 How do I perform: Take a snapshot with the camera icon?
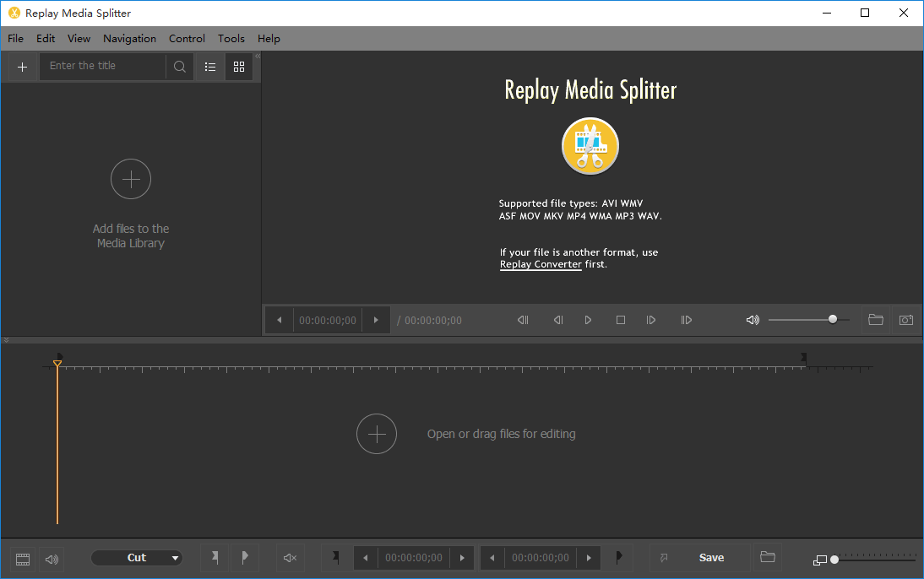[905, 320]
